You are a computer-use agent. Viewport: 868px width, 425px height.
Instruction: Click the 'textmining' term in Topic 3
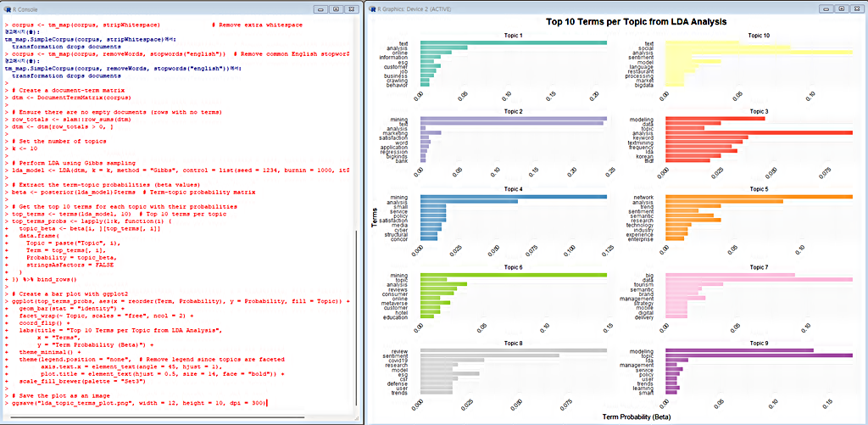coord(641,143)
